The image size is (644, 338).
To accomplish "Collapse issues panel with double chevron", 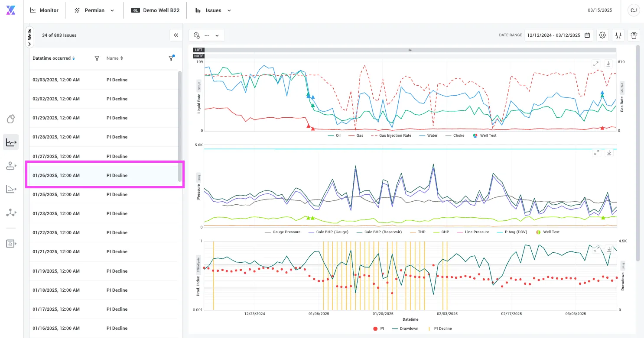I will pos(176,35).
